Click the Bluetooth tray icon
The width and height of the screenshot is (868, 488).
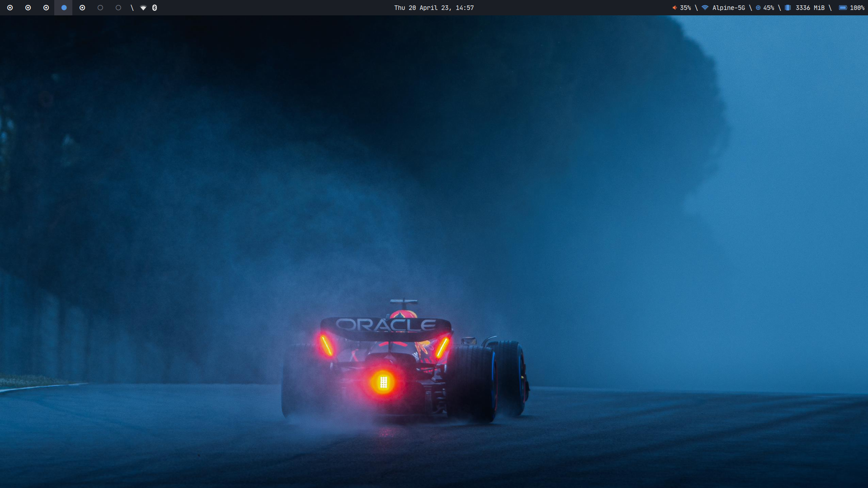[155, 8]
